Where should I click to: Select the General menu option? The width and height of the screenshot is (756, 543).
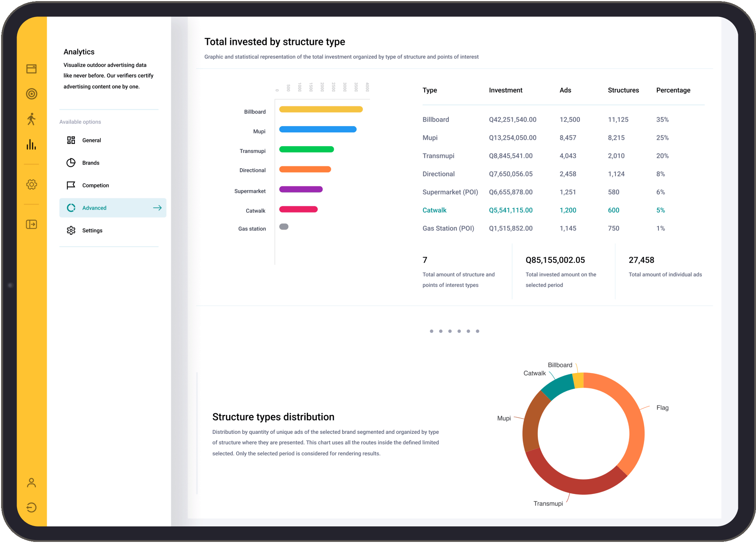pos(92,140)
